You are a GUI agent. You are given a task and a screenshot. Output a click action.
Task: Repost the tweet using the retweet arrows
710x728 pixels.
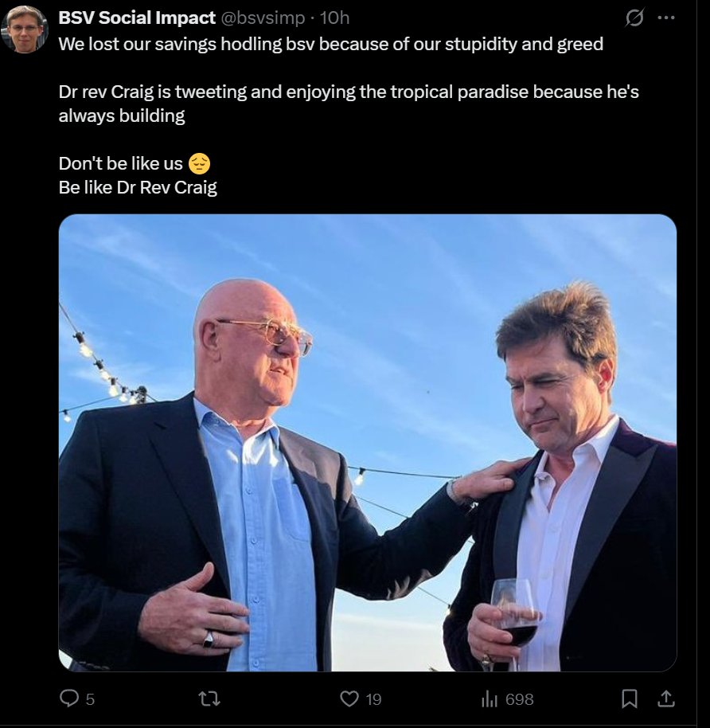coord(209,699)
